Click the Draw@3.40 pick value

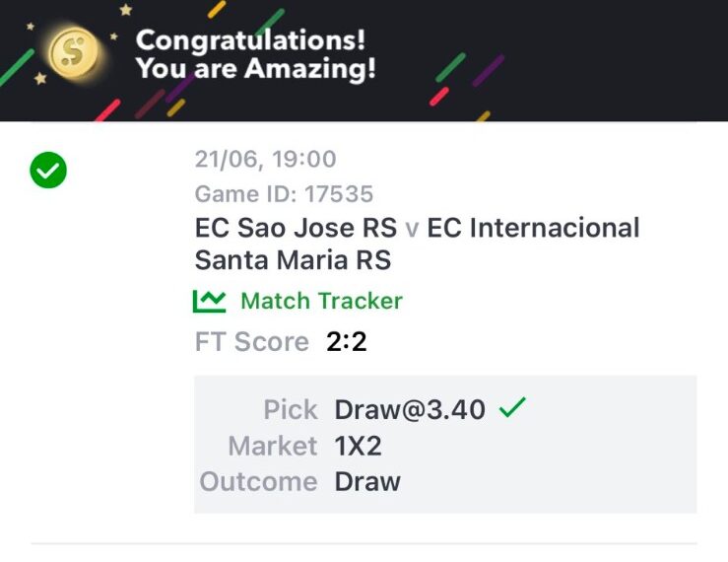[x=410, y=409]
